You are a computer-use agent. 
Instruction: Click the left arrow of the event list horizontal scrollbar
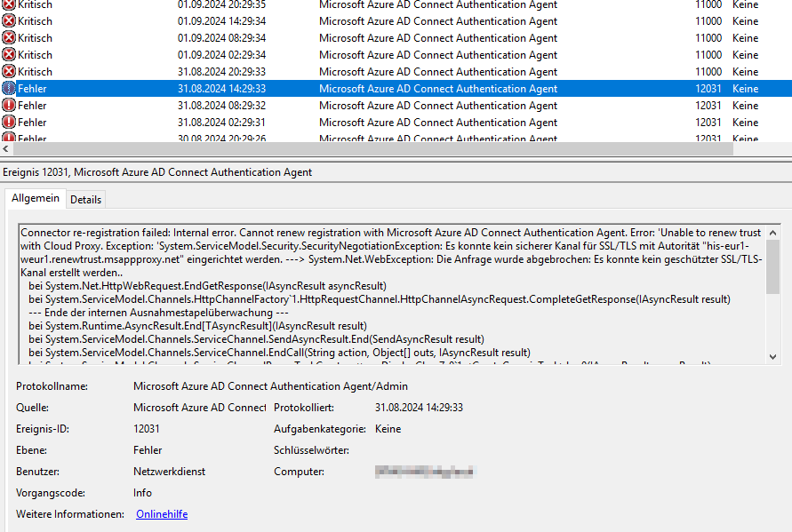tap(6, 149)
